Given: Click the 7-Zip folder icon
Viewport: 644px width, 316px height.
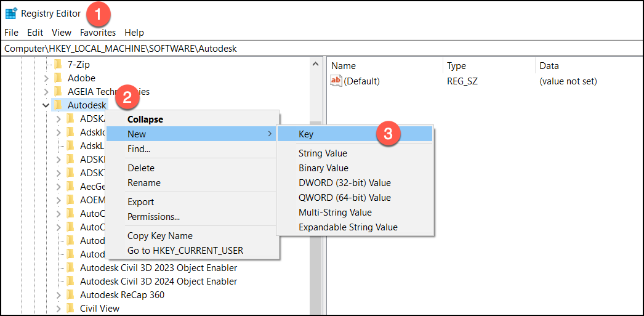Looking at the screenshot, I should pyautogui.click(x=58, y=64).
